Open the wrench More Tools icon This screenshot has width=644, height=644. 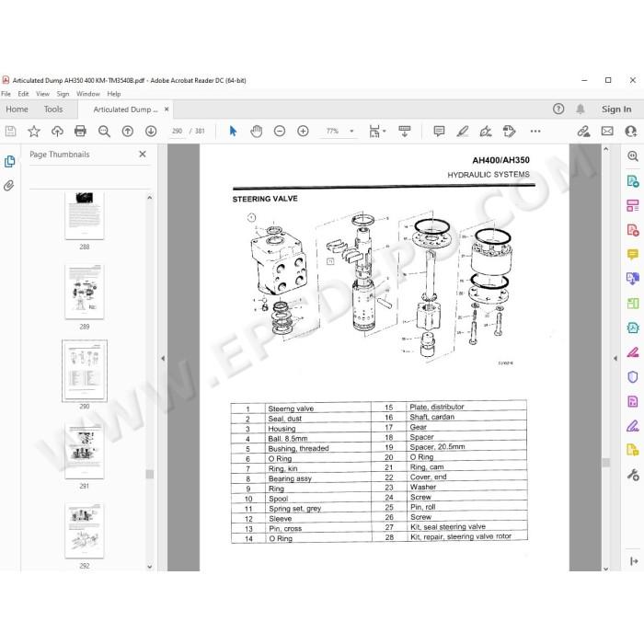pyautogui.click(x=633, y=475)
